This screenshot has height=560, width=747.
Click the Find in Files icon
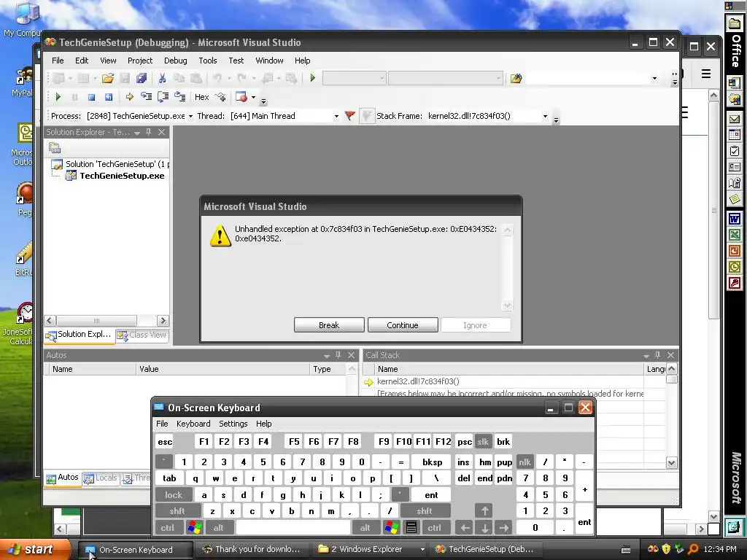(x=516, y=78)
